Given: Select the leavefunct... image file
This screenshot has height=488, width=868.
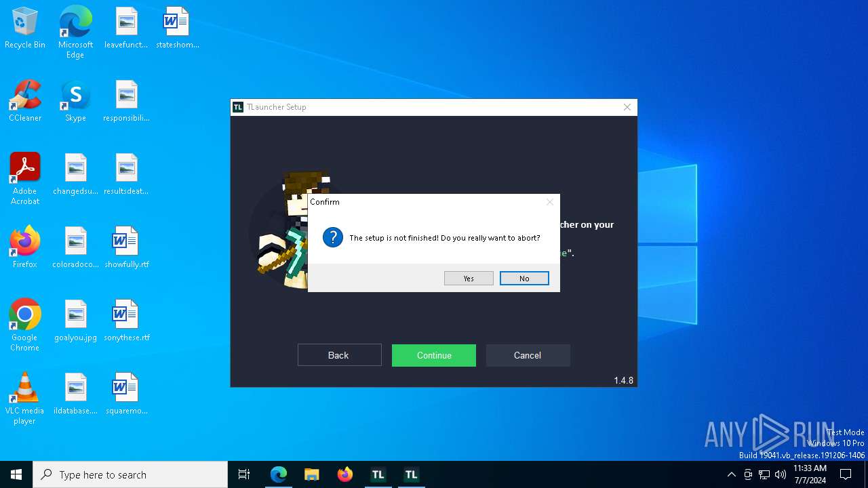Looking at the screenshot, I should tap(126, 28).
